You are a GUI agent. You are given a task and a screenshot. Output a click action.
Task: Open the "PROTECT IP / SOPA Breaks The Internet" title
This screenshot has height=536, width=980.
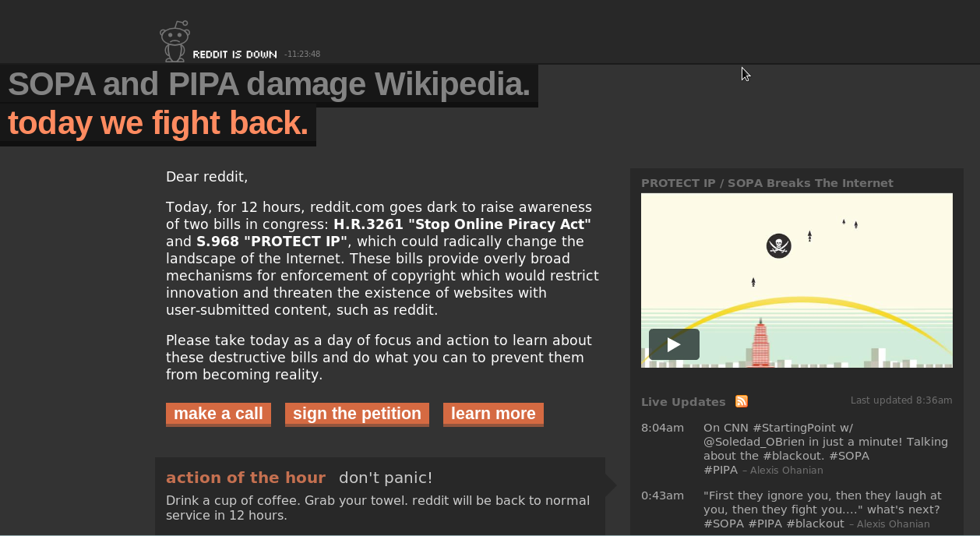coord(767,183)
